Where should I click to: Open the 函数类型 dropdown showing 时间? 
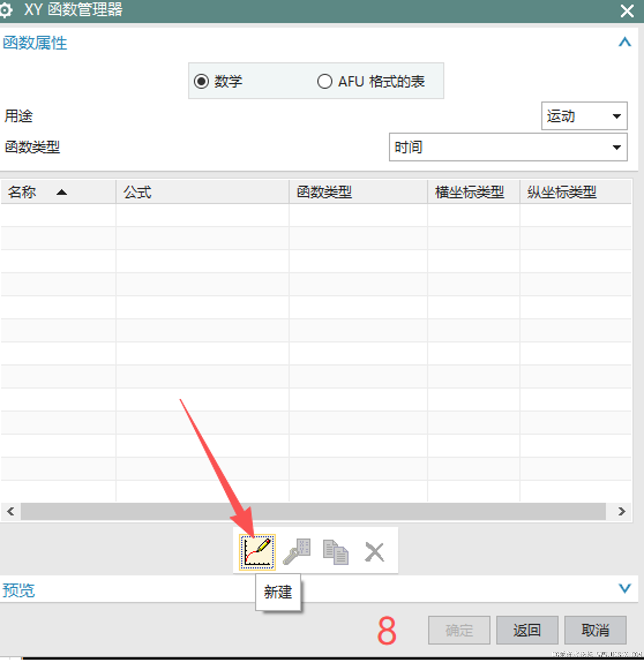click(508, 148)
